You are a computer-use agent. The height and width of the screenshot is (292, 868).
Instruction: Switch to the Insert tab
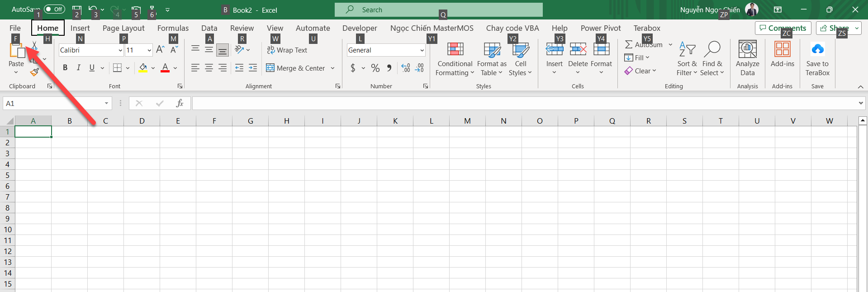[80, 28]
